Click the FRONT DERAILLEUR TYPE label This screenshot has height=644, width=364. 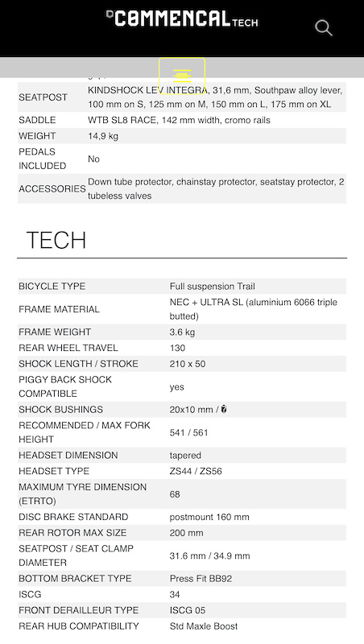[x=78, y=610]
